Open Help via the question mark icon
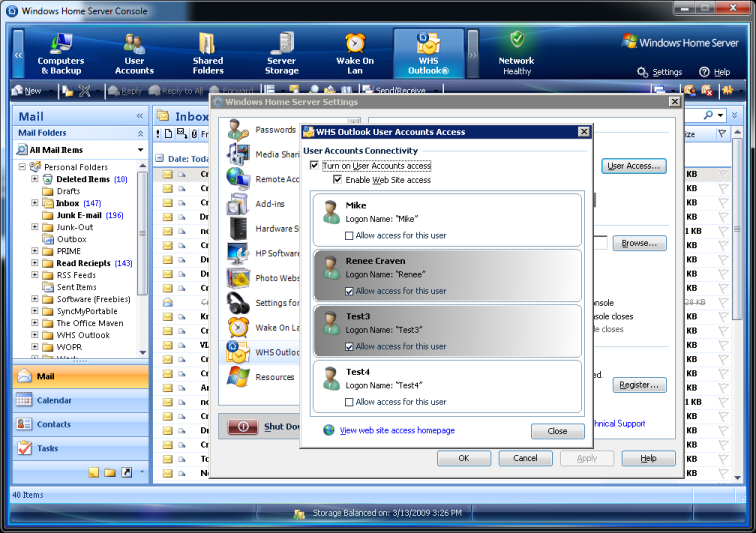The width and height of the screenshot is (756, 533). (704, 72)
